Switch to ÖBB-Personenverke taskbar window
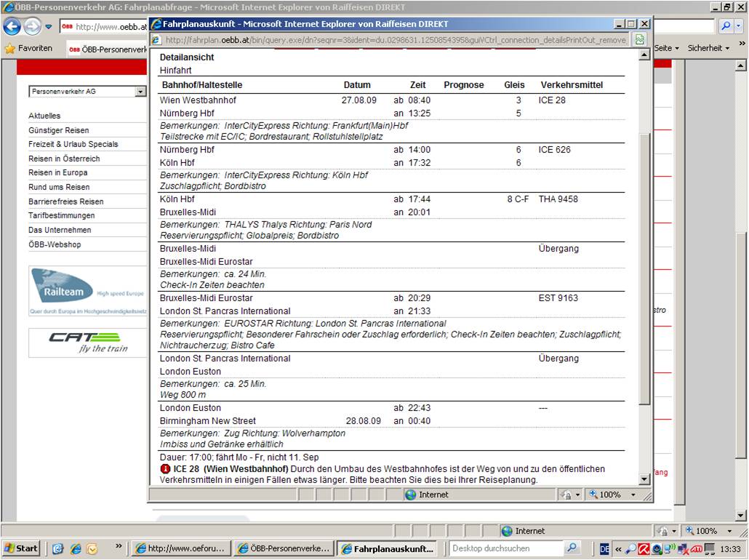This screenshot has height=560, width=749. pyautogui.click(x=284, y=548)
